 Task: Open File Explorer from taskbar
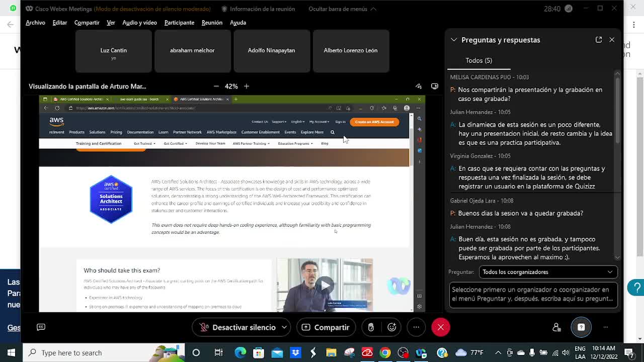point(331,352)
